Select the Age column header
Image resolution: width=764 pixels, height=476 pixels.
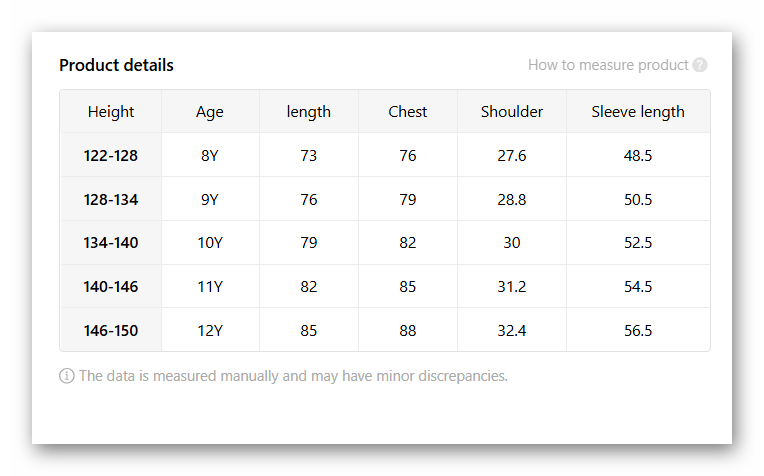coord(210,112)
